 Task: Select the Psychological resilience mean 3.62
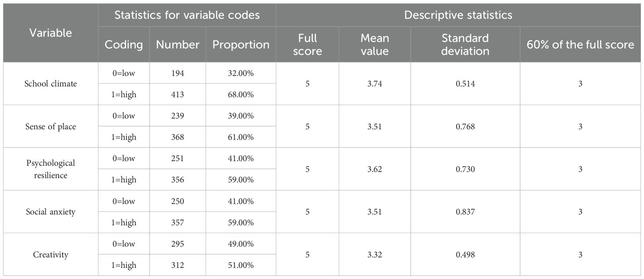coord(374,169)
